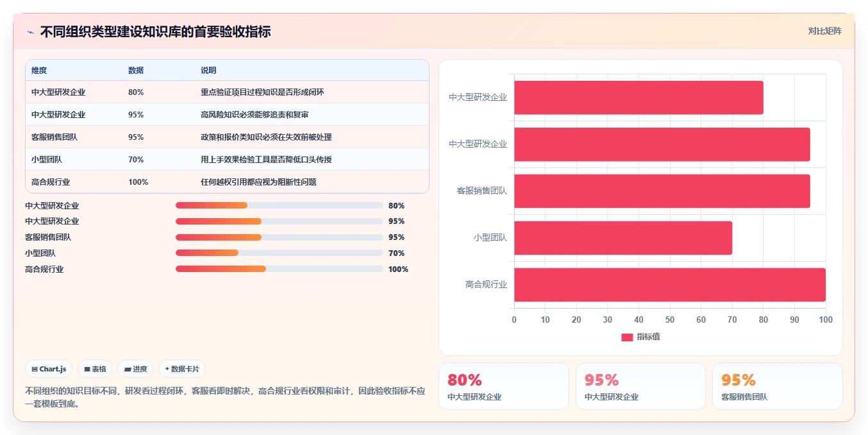Click the 客服销售团队 label beside its progress bar
Screen dimensions: 868x435
[x=48, y=237]
